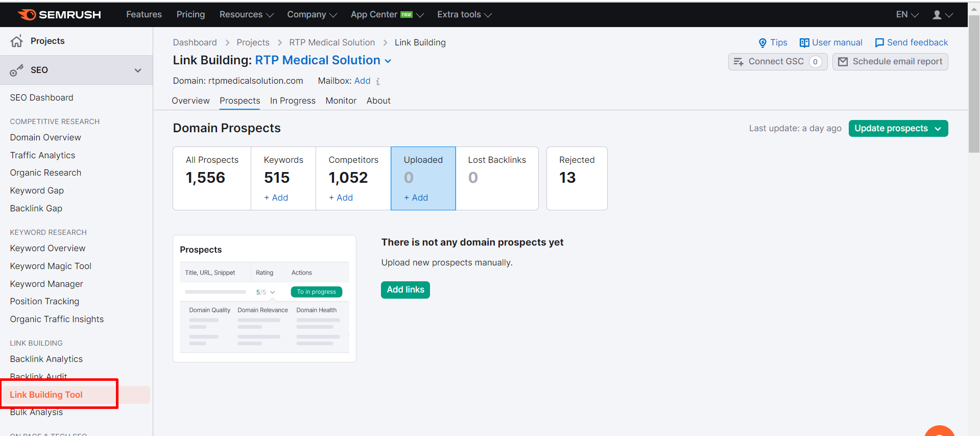Open Organic Traffic Insights in sidebar
Image resolution: width=980 pixels, height=436 pixels.
pos(57,320)
